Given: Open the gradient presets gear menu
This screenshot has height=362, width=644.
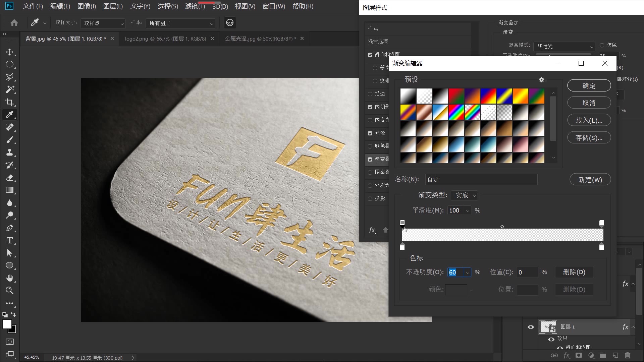Looking at the screenshot, I should [541, 80].
